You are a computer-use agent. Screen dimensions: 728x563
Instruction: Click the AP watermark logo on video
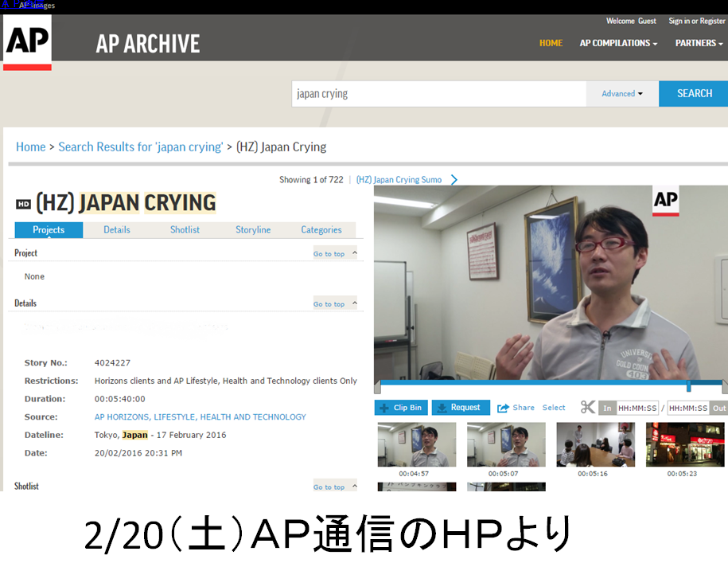(x=665, y=201)
